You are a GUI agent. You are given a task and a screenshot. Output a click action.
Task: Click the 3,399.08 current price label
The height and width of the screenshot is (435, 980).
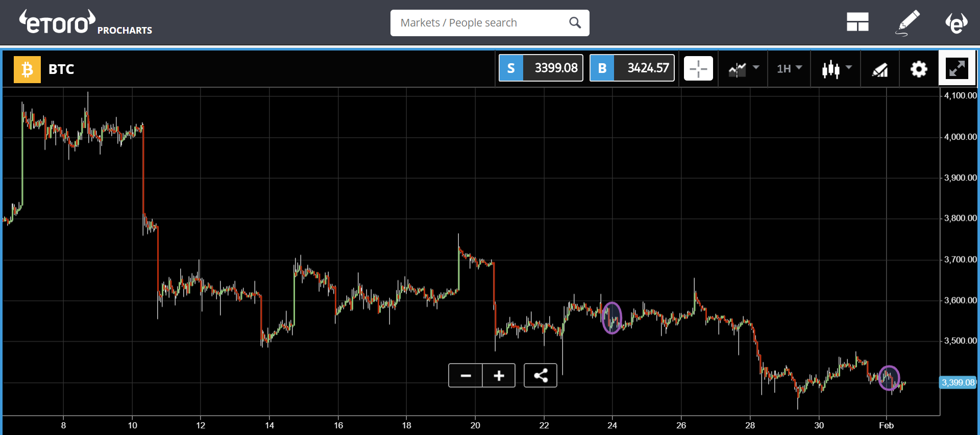pos(958,382)
